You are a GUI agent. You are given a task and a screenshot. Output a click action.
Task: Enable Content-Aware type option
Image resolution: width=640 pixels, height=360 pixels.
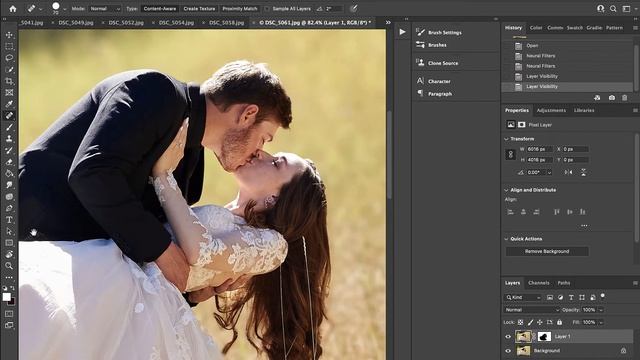pos(160,9)
